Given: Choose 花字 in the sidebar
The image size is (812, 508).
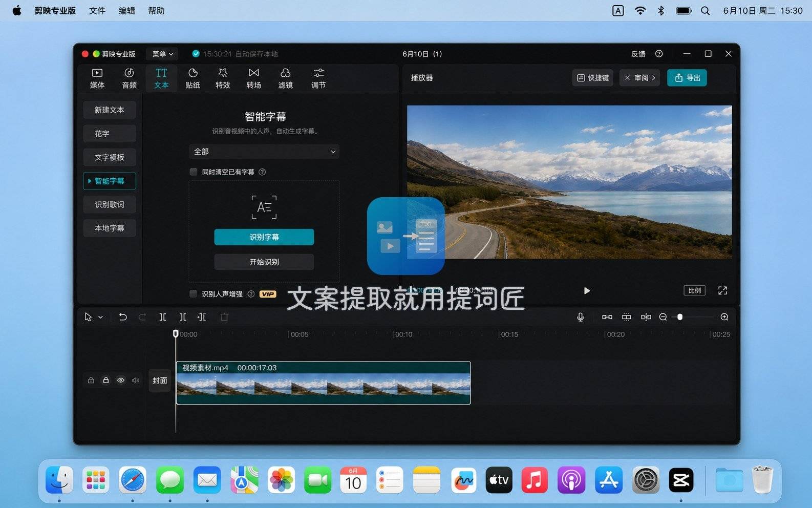Looking at the screenshot, I should 110,134.
